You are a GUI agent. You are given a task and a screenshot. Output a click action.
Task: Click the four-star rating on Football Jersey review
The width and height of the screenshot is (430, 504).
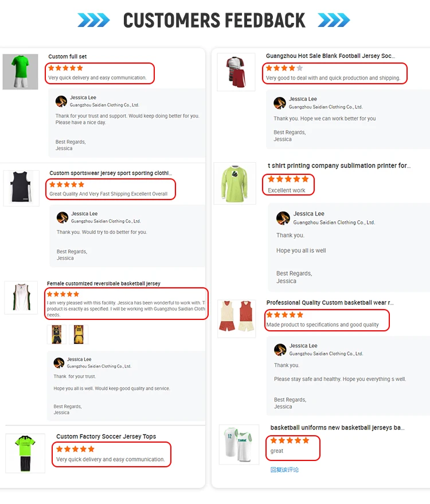tap(284, 68)
